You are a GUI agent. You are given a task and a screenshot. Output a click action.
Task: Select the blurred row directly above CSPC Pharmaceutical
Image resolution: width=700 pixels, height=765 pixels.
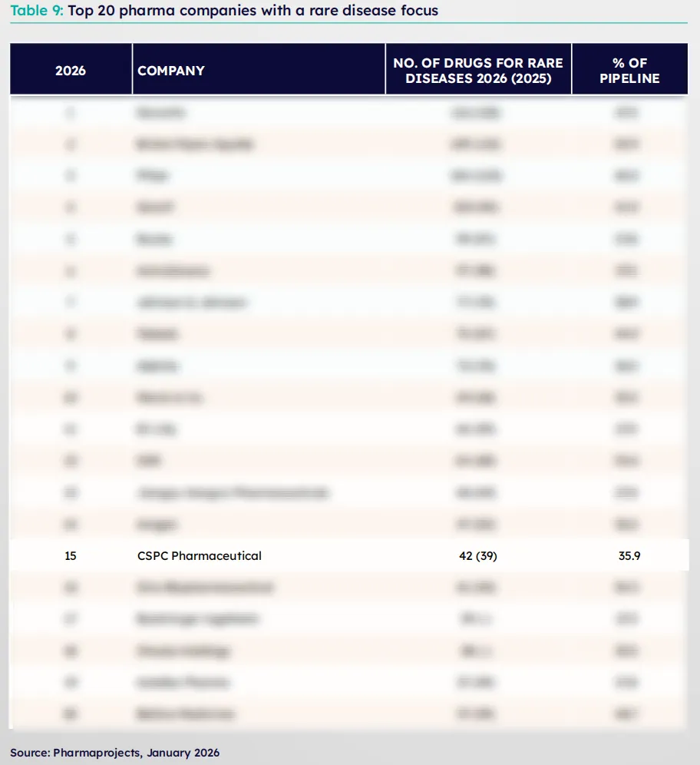pyautogui.click(x=349, y=525)
